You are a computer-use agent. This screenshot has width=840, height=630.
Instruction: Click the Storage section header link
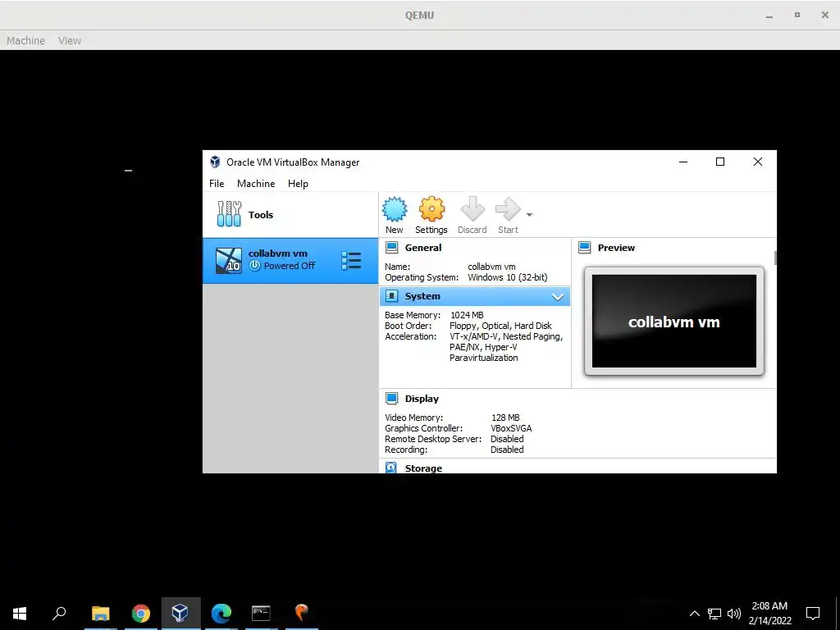pyautogui.click(x=423, y=468)
